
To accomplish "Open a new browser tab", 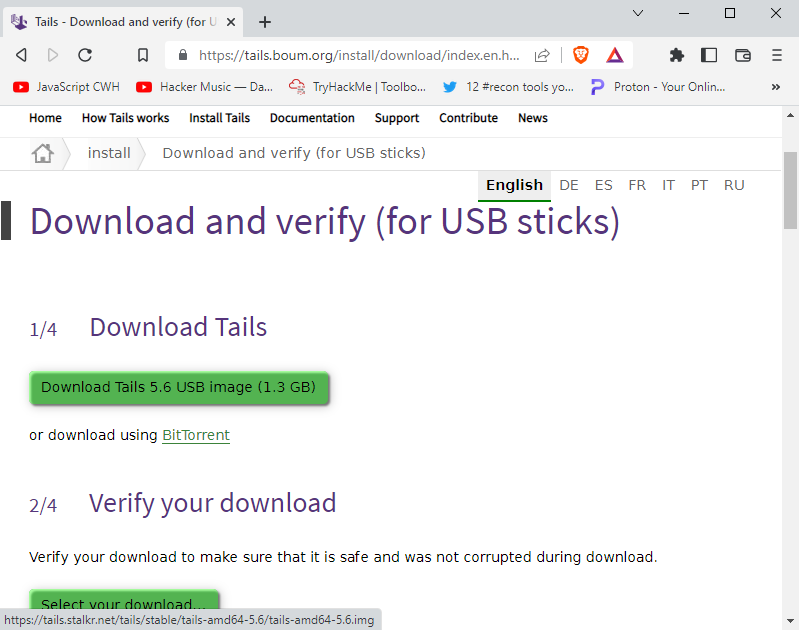I will coord(265,22).
